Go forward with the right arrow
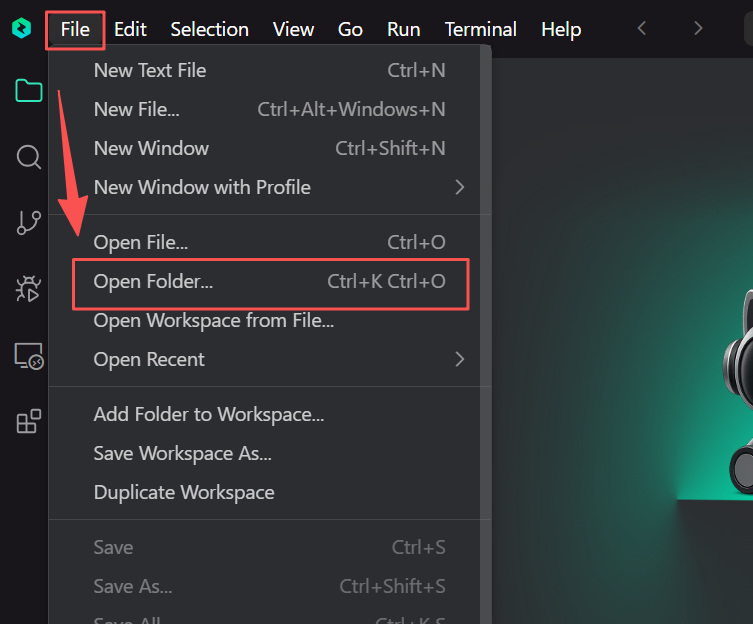The image size is (753, 624). click(x=698, y=28)
